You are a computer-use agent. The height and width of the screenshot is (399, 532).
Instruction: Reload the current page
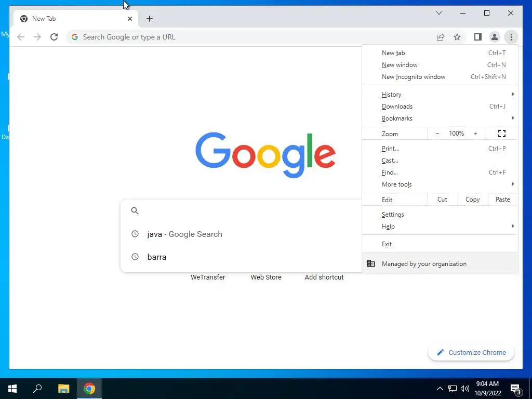coord(54,37)
